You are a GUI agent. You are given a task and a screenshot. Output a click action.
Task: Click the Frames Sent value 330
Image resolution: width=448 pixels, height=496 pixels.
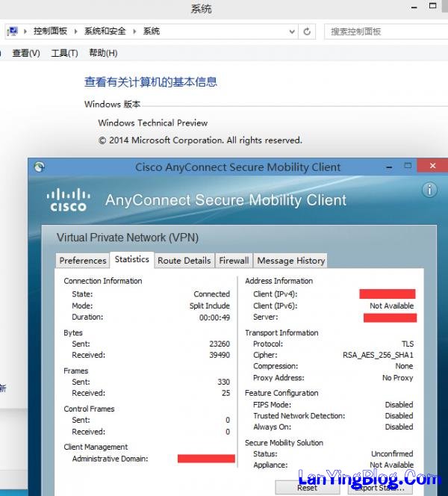point(223,382)
